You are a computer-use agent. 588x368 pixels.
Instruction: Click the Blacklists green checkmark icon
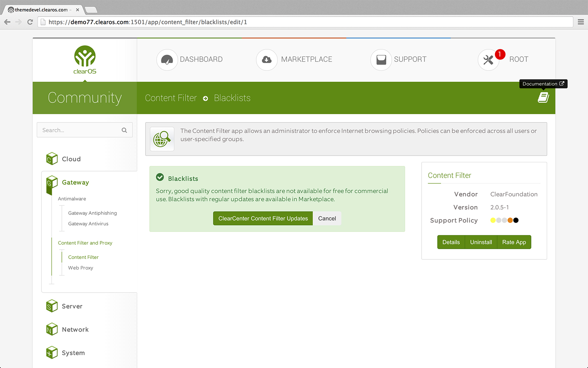pyautogui.click(x=160, y=177)
